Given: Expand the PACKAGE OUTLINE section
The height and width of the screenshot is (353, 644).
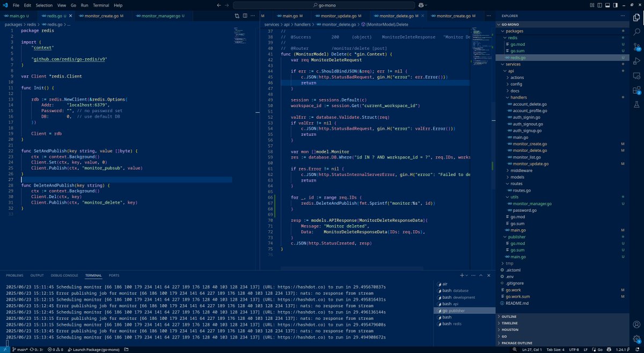Looking at the screenshot, I should pyautogui.click(x=562, y=343).
